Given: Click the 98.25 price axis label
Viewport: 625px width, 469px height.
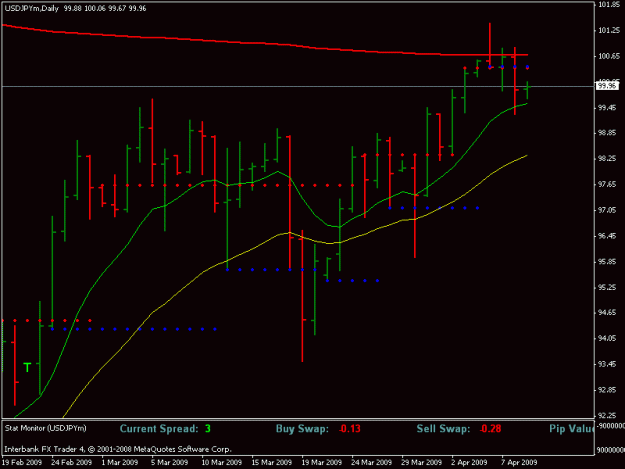Looking at the screenshot, I should 609,159.
